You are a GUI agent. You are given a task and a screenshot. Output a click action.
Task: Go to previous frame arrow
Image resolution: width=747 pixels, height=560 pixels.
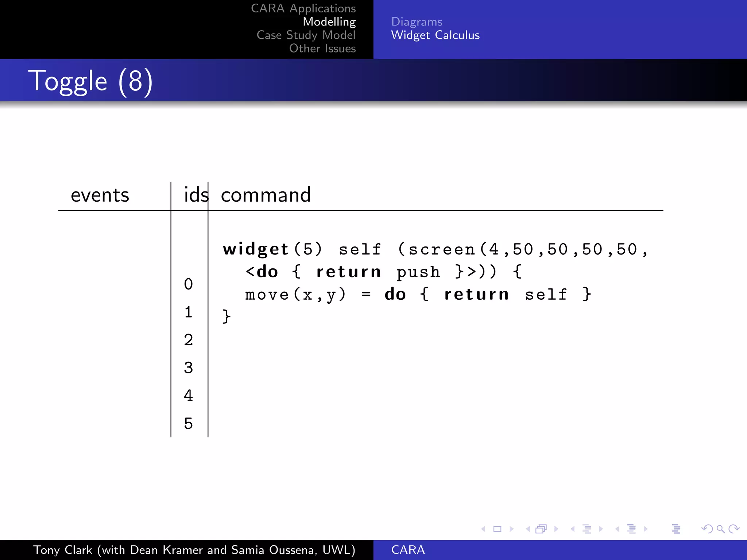528,529
